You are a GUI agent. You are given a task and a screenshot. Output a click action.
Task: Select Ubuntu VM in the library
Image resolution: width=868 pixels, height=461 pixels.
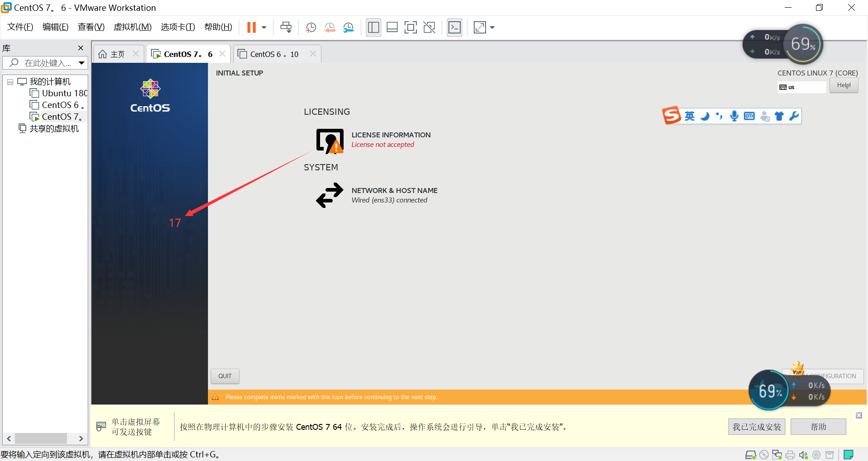(x=59, y=93)
